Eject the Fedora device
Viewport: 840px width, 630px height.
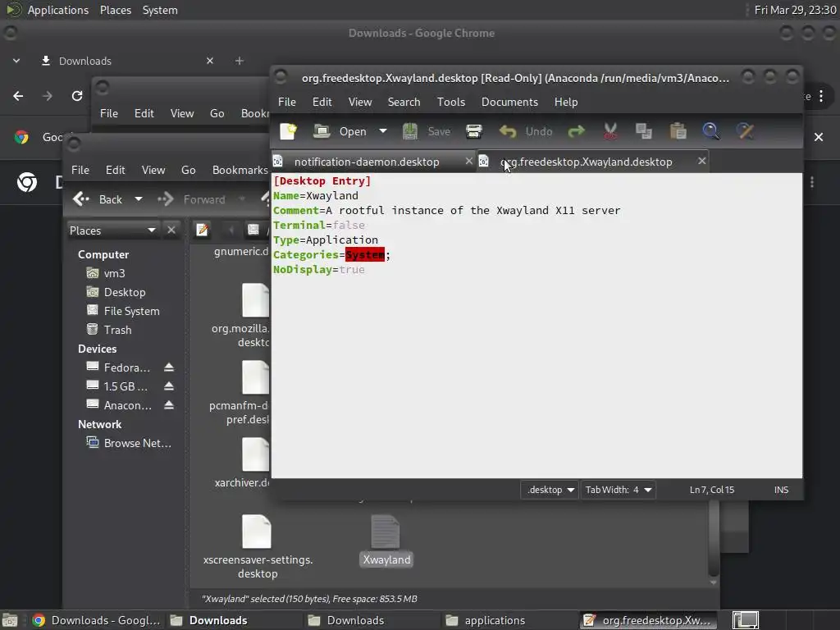coord(169,367)
